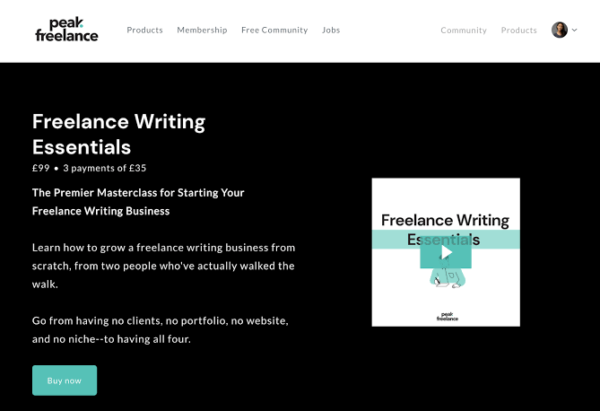Click the Premier Masterclass subtitle text
This screenshot has width=600, height=411.
(138, 202)
